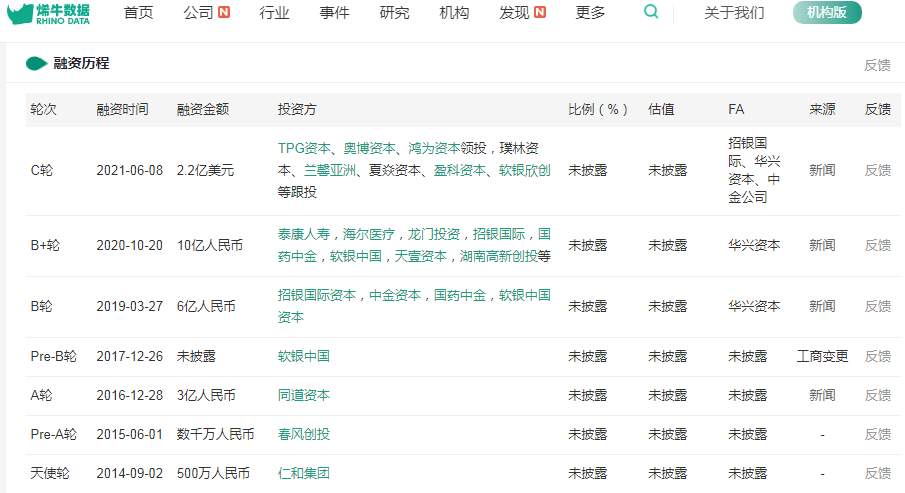Click the N badge beside 公司
Screen dimensions: 905x493
coord(224,12)
